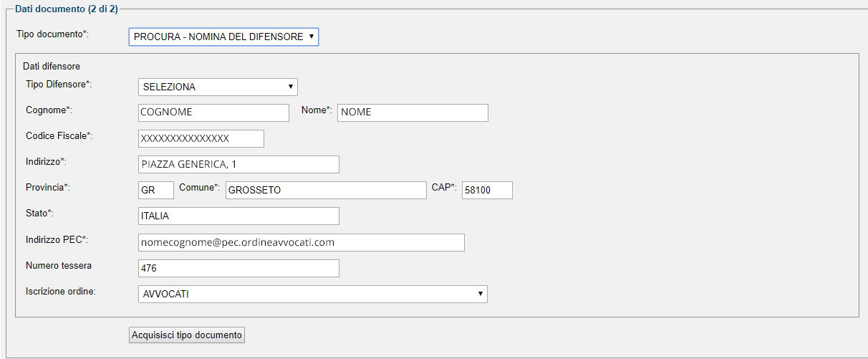The width and height of the screenshot is (868, 359).
Task: Open the Tipo documento dropdown
Action: pos(223,37)
